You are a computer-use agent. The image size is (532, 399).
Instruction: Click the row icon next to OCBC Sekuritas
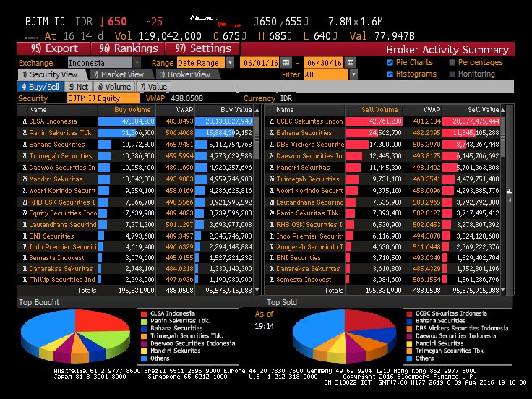270,121
